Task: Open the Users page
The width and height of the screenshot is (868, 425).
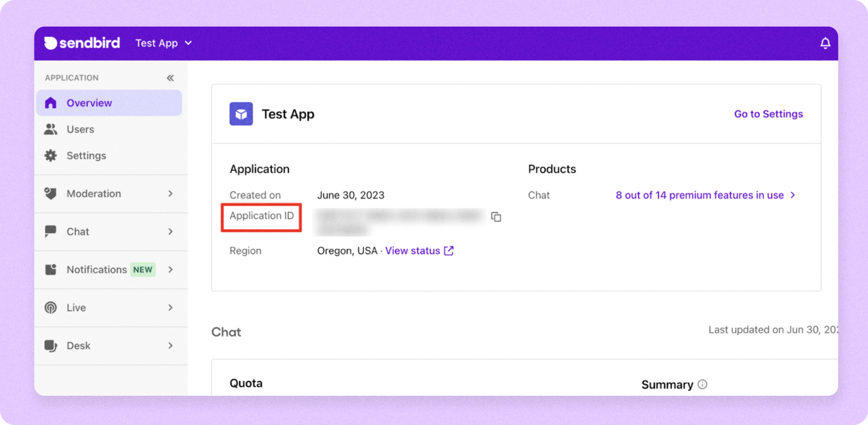Action: click(x=80, y=129)
